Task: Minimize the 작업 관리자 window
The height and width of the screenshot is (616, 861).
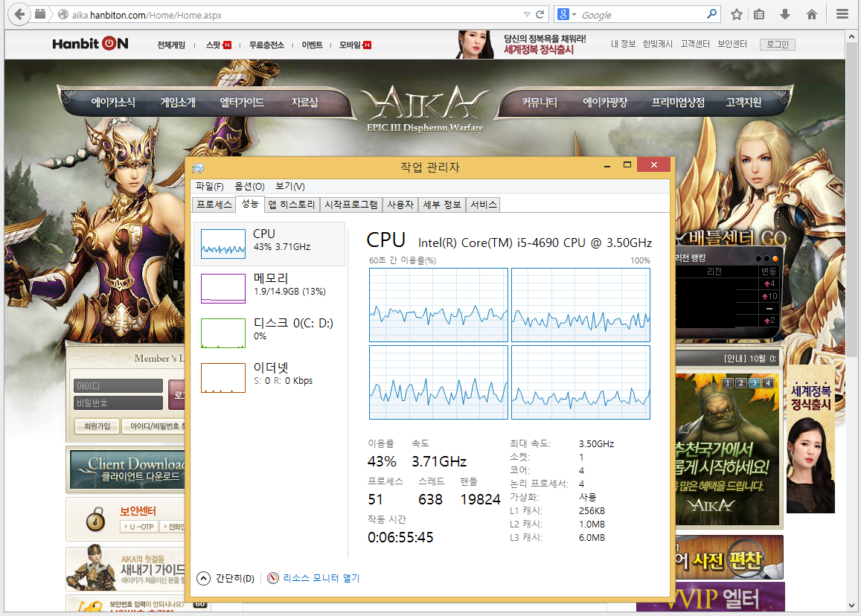Action: [606, 165]
